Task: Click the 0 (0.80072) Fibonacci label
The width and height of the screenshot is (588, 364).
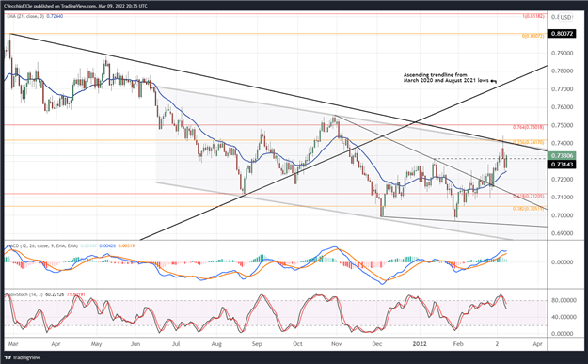Action: (532, 36)
